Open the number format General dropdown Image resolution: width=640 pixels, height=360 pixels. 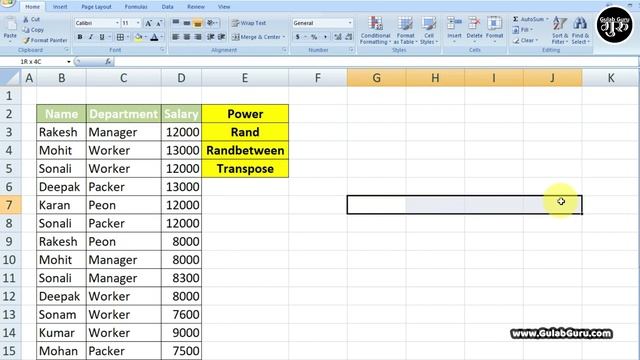coord(350,23)
